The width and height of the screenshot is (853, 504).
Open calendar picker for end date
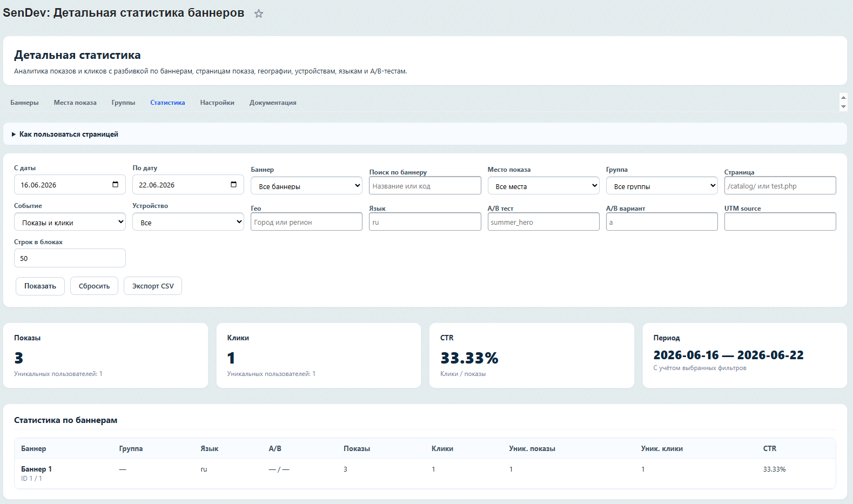click(233, 185)
